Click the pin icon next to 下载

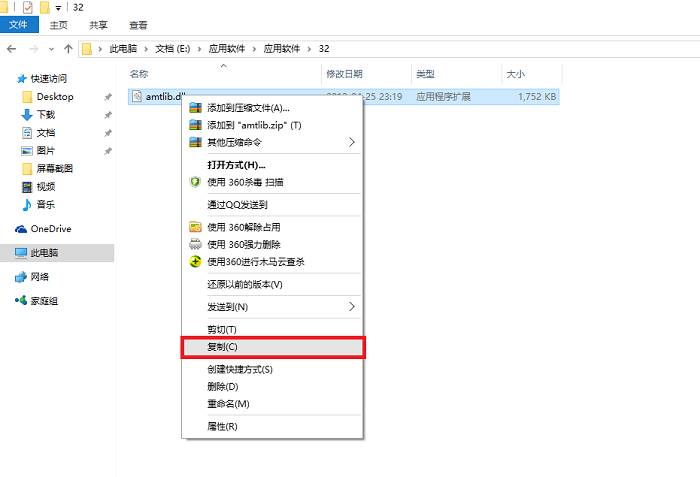pos(108,115)
